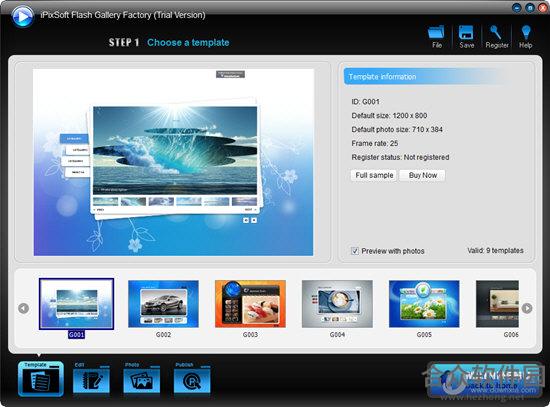This screenshot has width=550, height=407.
Task: Maximize the window
Action: coord(530,7)
